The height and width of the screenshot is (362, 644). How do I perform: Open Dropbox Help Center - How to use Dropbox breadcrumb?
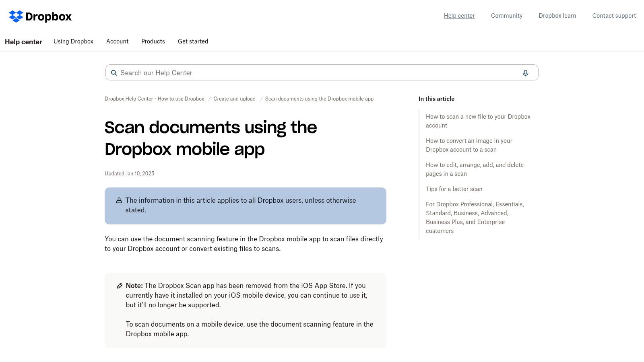154,99
